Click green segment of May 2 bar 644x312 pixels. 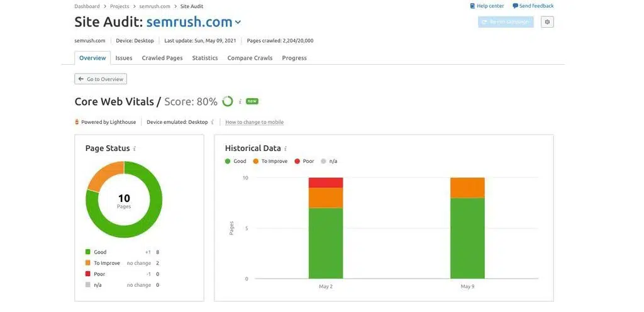click(x=326, y=243)
